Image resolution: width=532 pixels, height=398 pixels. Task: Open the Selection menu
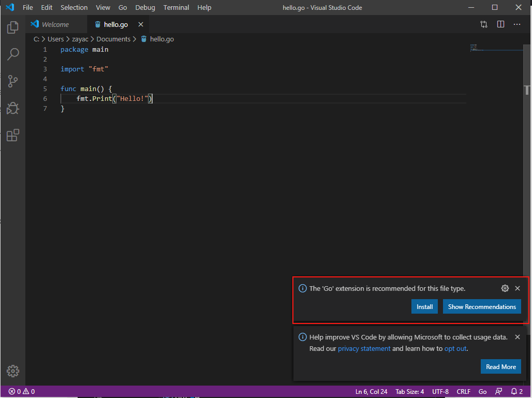tap(74, 7)
